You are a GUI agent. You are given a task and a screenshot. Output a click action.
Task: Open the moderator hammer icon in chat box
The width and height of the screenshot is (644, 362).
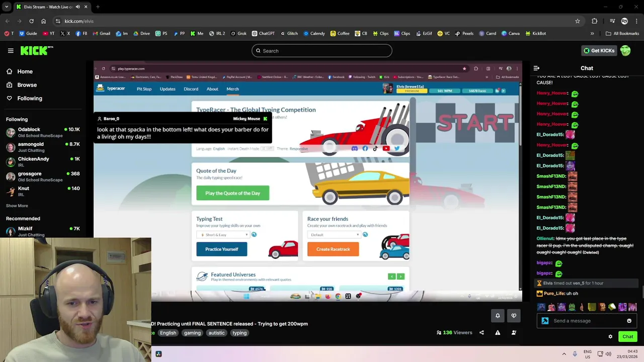pos(545,321)
